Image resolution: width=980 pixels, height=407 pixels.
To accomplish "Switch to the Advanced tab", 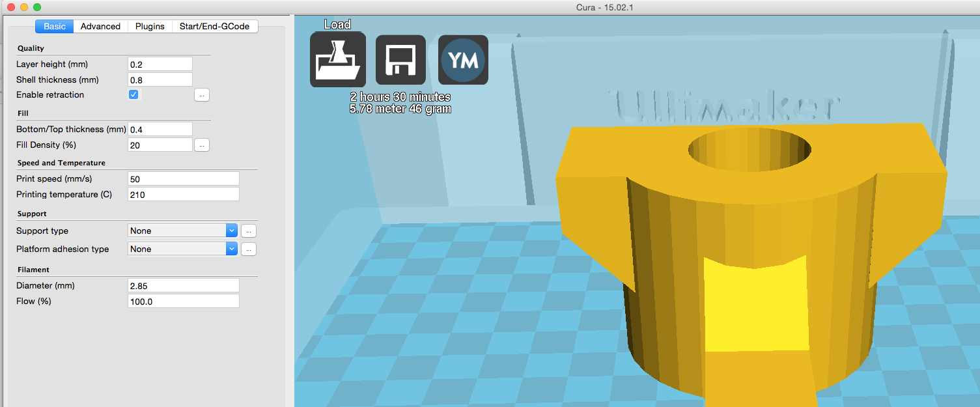I will 100,26.
